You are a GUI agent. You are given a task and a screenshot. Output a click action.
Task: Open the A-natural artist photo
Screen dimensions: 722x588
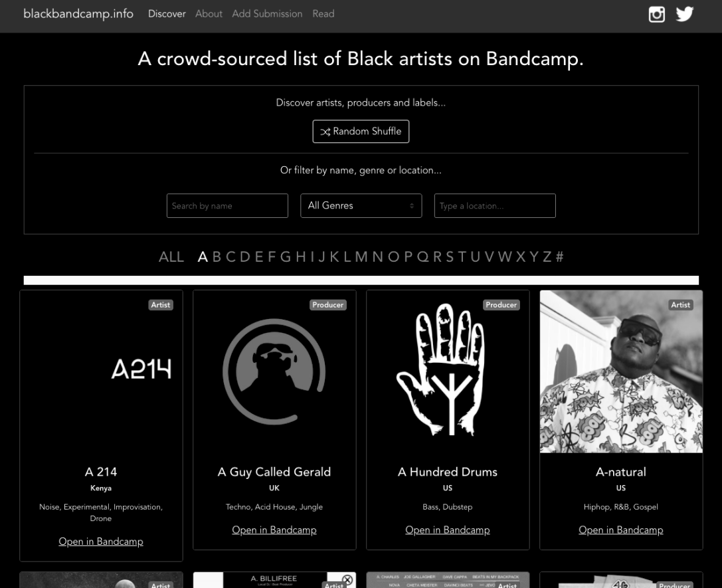(621, 371)
